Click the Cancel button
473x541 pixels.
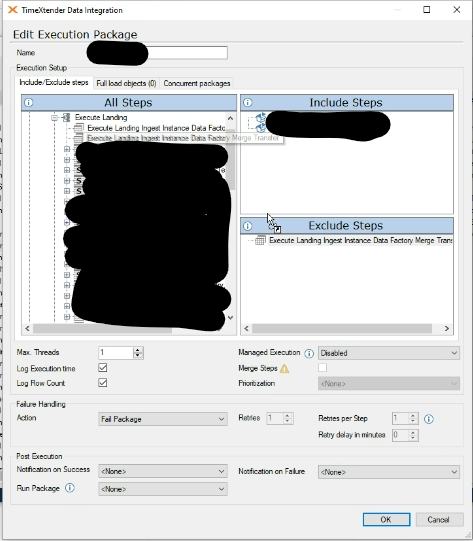(x=438, y=520)
